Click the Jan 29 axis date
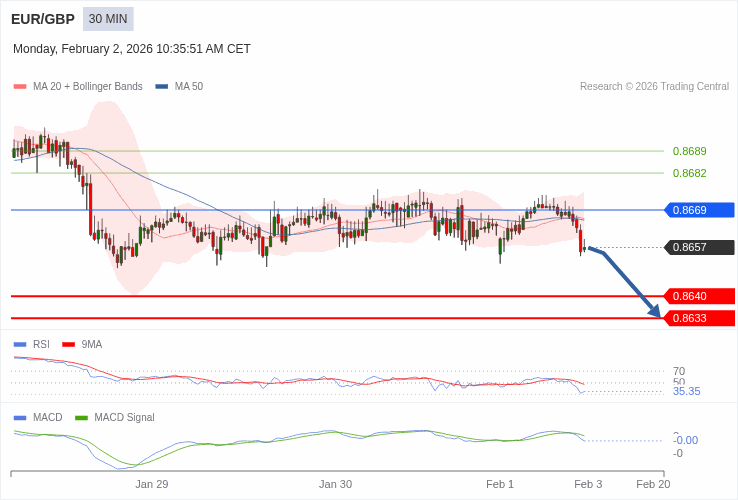Screen dimensions: 738x500 point(152,484)
